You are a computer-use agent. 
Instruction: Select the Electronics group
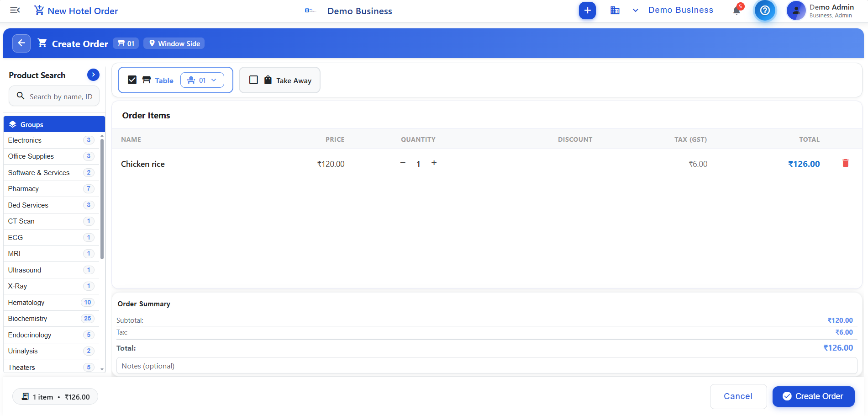pyautogui.click(x=51, y=140)
